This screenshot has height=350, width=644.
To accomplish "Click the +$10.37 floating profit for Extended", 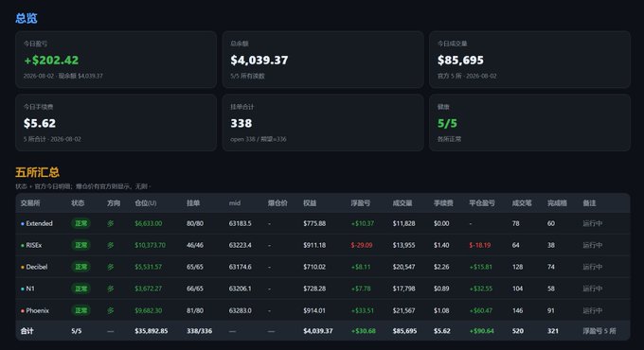I will pyautogui.click(x=362, y=223).
